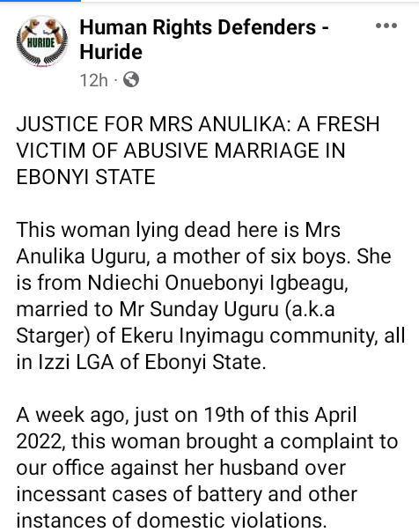Tap the text Mr Sunday Uguru
This screenshot has height=532, width=419.
199,309
